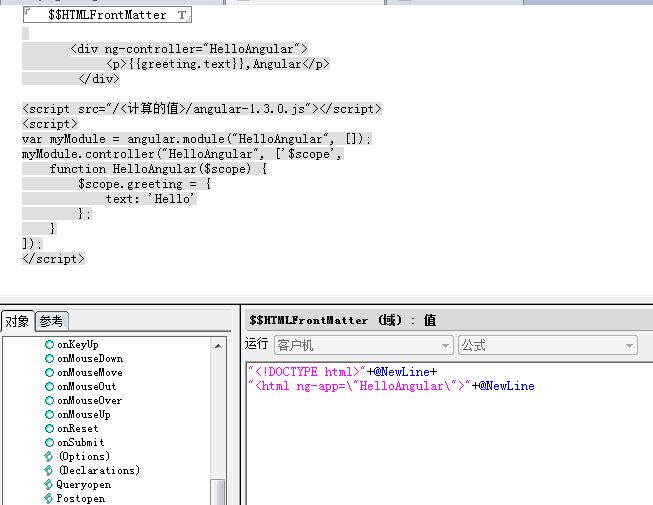Viewport: 653px width, 505px height.
Task: Click the $$HTMLFrontMatter field on the form
Action: [107, 15]
